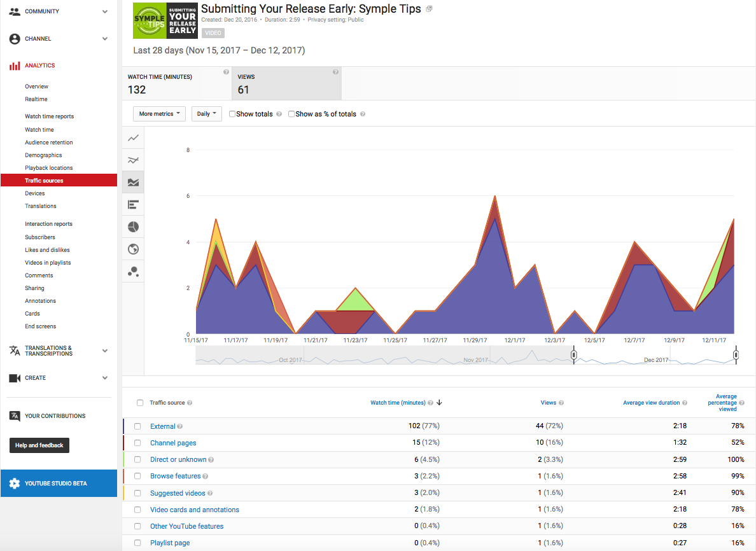The width and height of the screenshot is (756, 551).
Task: Open the More metrics dropdown
Action: 159,114
